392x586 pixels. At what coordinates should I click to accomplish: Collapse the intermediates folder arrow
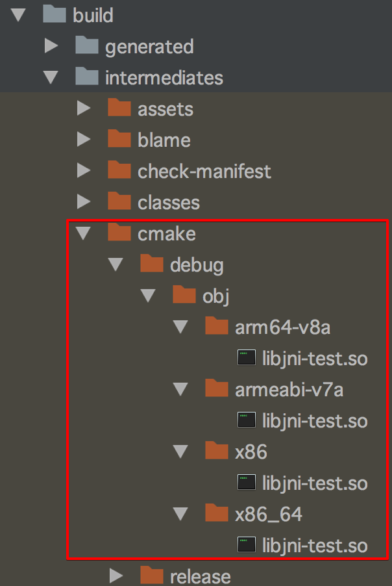click(51, 77)
